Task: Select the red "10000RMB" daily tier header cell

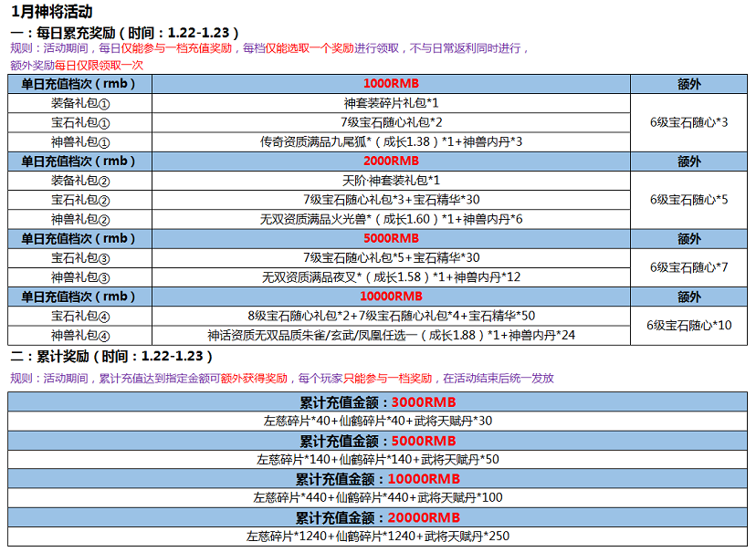Action: (391, 297)
